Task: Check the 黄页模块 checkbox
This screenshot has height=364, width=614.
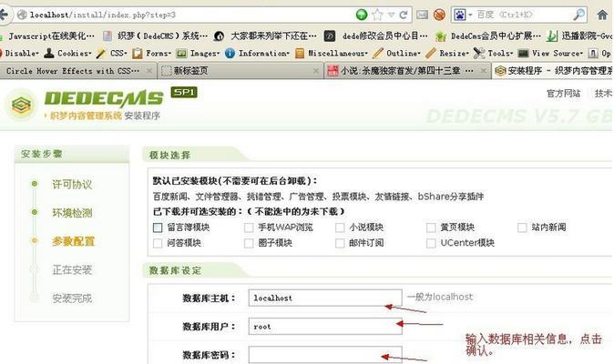Action: pyautogui.click(x=431, y=227)
